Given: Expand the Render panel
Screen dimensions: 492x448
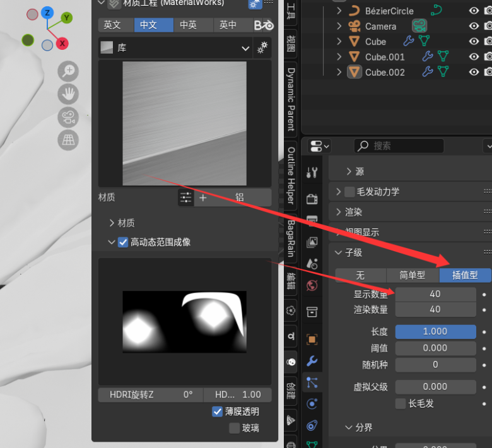Looking at the screenshot, I should click(x=338, y=212).
